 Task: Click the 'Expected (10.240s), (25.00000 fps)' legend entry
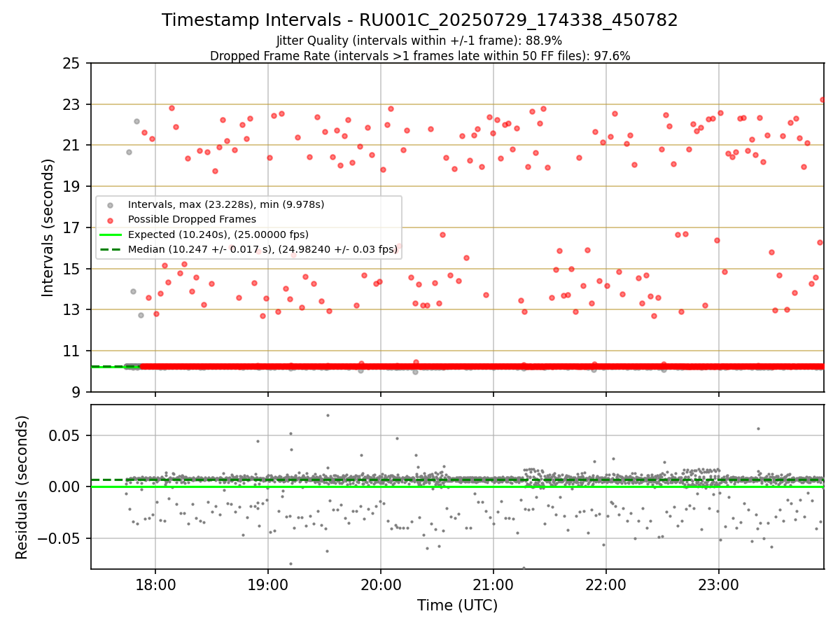pos(218,234)
